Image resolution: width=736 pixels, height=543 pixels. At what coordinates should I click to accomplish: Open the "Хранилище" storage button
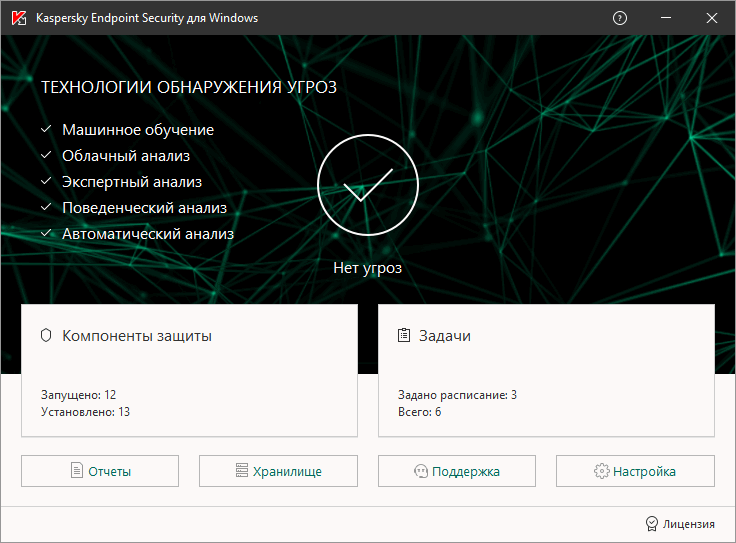(x=278, y=471)
